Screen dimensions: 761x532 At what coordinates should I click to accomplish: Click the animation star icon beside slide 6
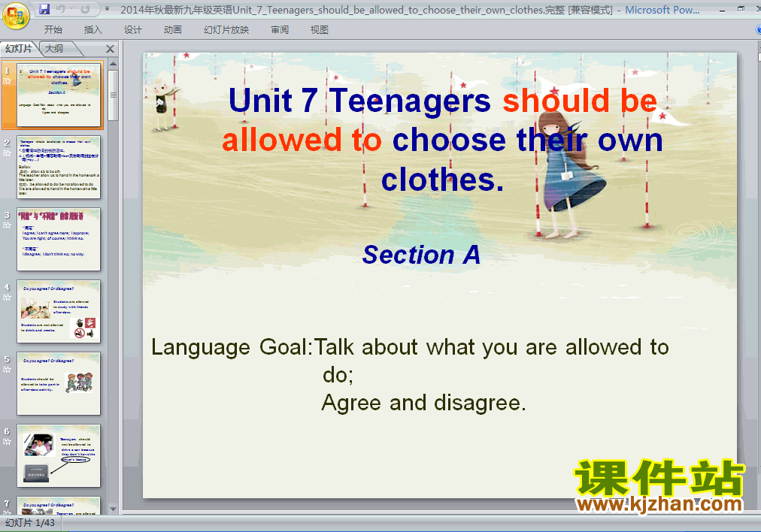pos(7,442)
